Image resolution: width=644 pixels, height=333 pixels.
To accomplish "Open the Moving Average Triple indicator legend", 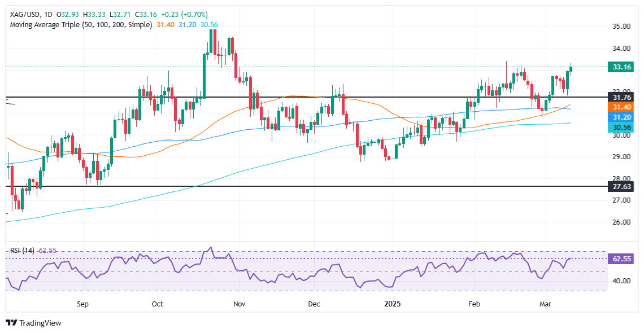I will pos(80,25).
